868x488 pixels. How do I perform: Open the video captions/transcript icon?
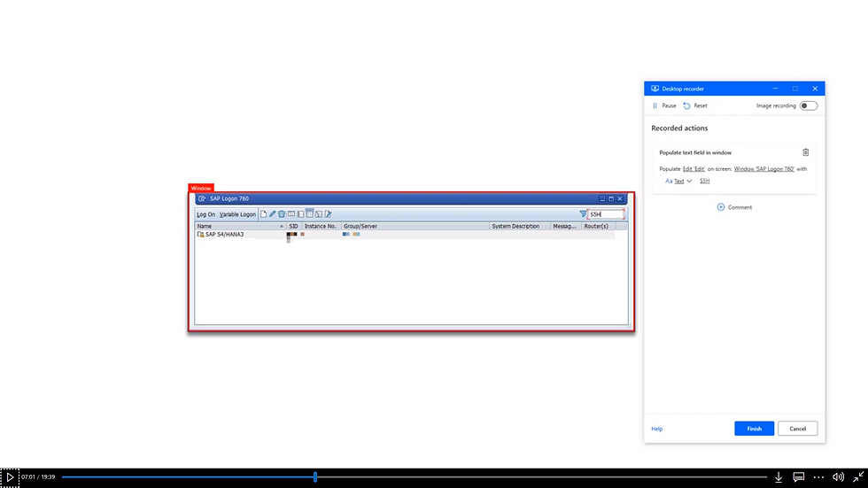(798, 477)
